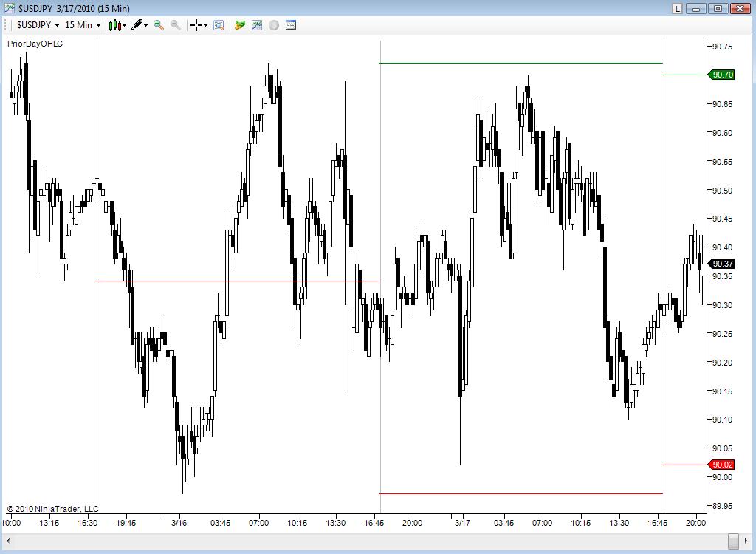The image size is (756, 554).
Task: Click the red 90.02 price marker
Action: pos(721,465)
